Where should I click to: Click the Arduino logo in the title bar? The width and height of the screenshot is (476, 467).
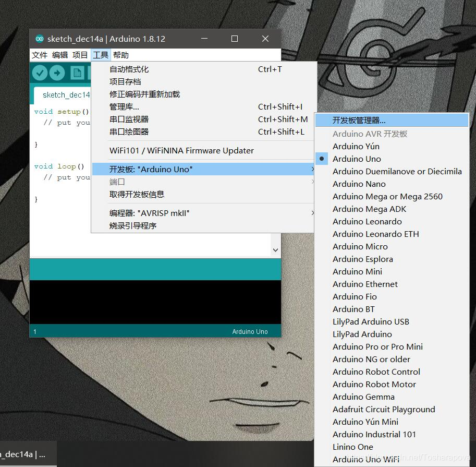pos(40,39)
